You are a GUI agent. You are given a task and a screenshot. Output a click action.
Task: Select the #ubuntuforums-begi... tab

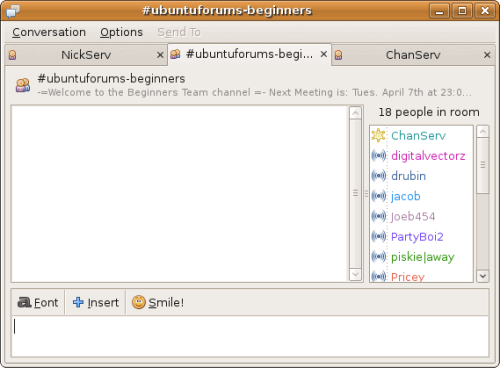[250, 54]
